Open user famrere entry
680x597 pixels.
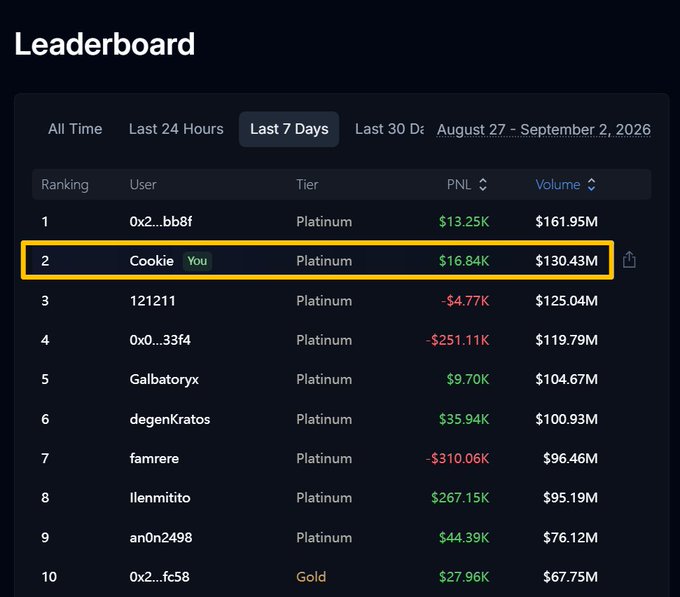click(154, 458)
